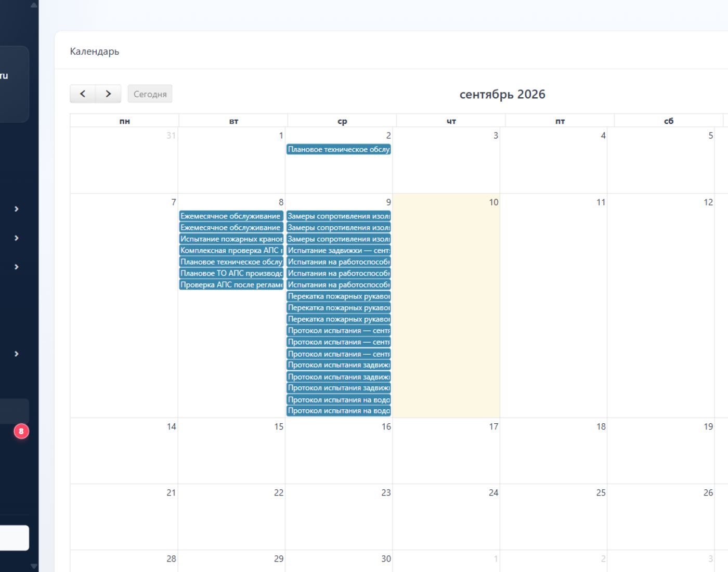Click the пн weekday header

[x=125, y=121]
